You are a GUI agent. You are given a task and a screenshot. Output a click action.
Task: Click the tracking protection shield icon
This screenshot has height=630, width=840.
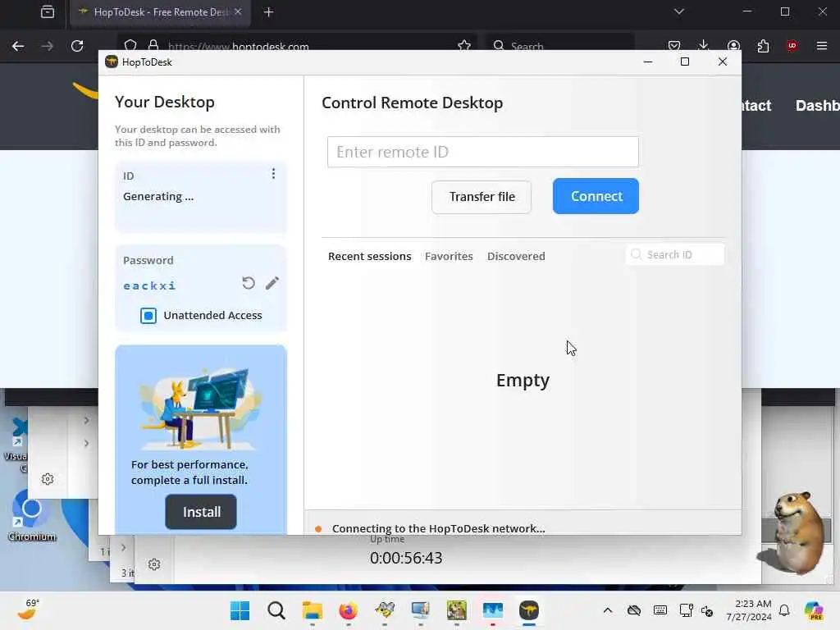[x=130, y=46]
